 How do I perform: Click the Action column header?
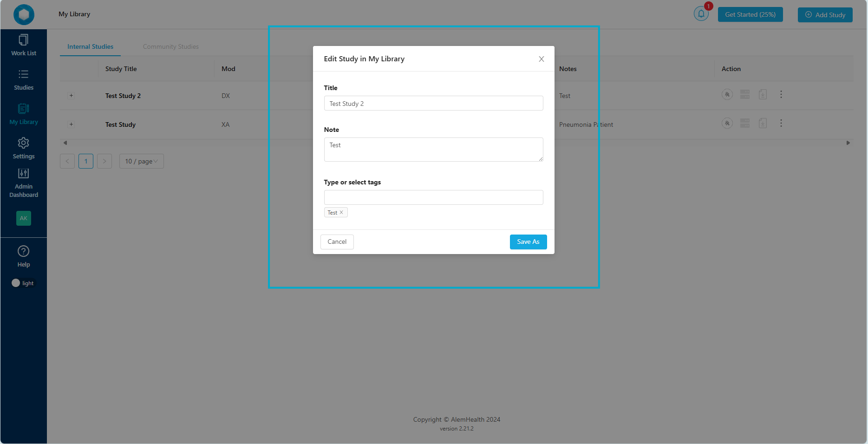click(x=731, y=69)
